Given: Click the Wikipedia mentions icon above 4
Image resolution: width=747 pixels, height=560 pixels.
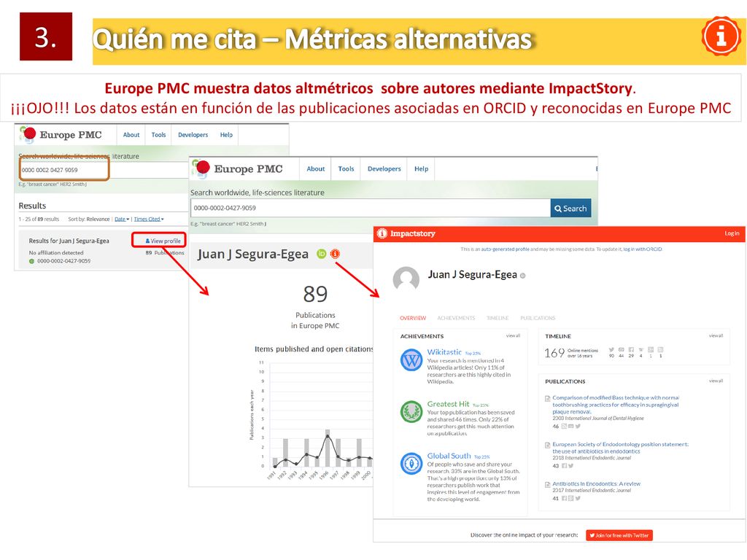Looking at the screenshot, I should click(640, 349).
